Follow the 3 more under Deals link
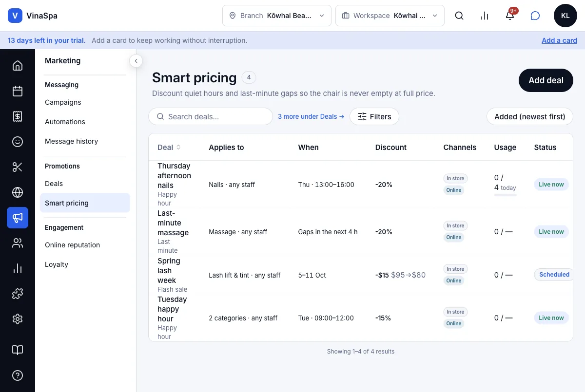This screenshot has width=585, height=392. [x=311, y=116]
